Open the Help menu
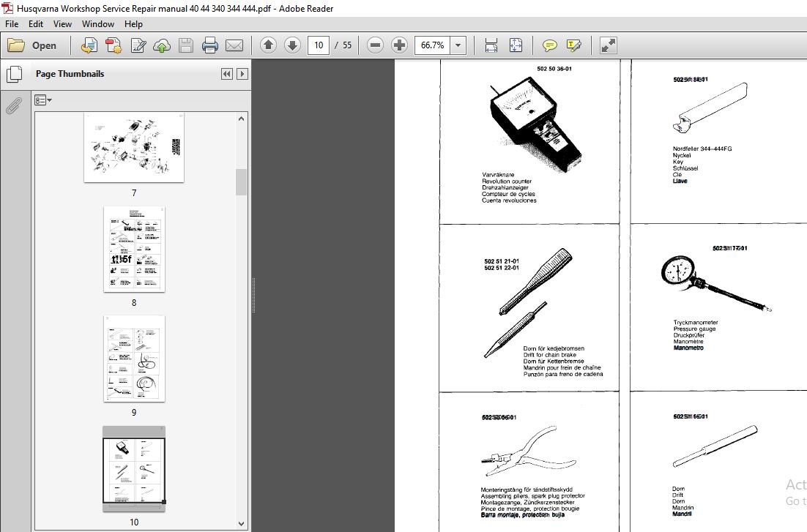The height and width of the screenshot is (532, 807). pos(133,24)
